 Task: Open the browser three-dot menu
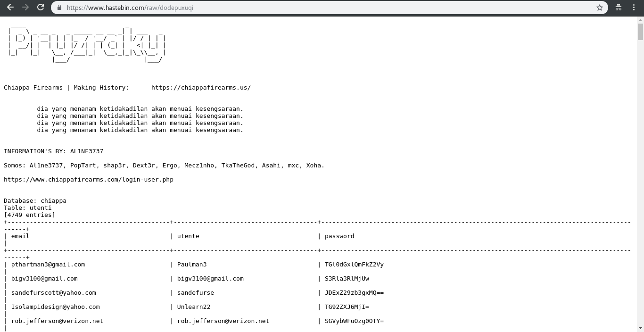pyautogui.click(x=634, y=8)
